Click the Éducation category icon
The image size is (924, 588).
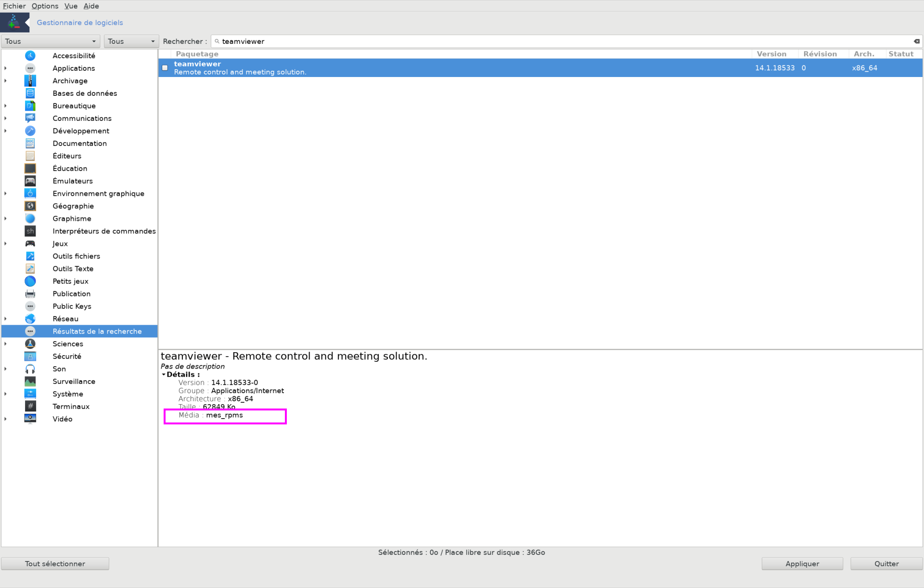(x=30, y=168)
